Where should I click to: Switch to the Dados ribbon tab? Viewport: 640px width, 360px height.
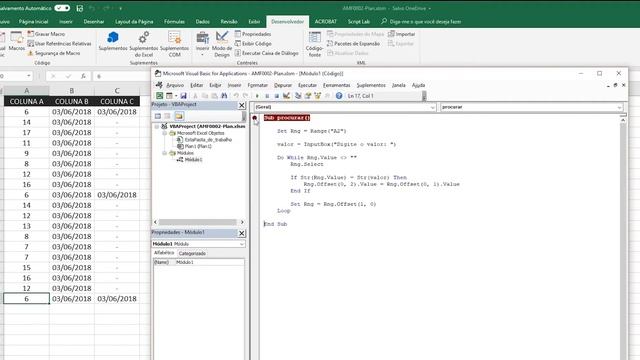pos(202,22)
